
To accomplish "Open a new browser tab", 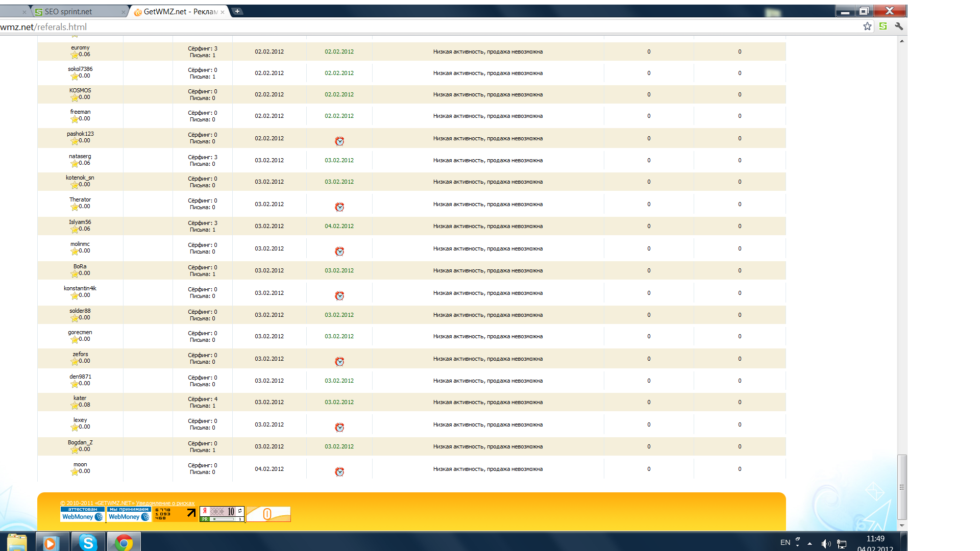I will pyautogui.click(x=237, y=11).
